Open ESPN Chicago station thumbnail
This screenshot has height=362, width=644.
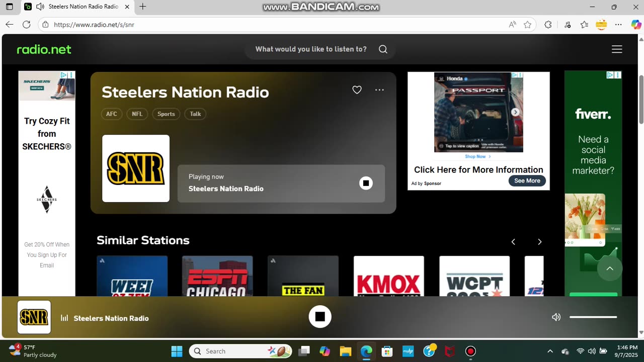coord(217,276)
